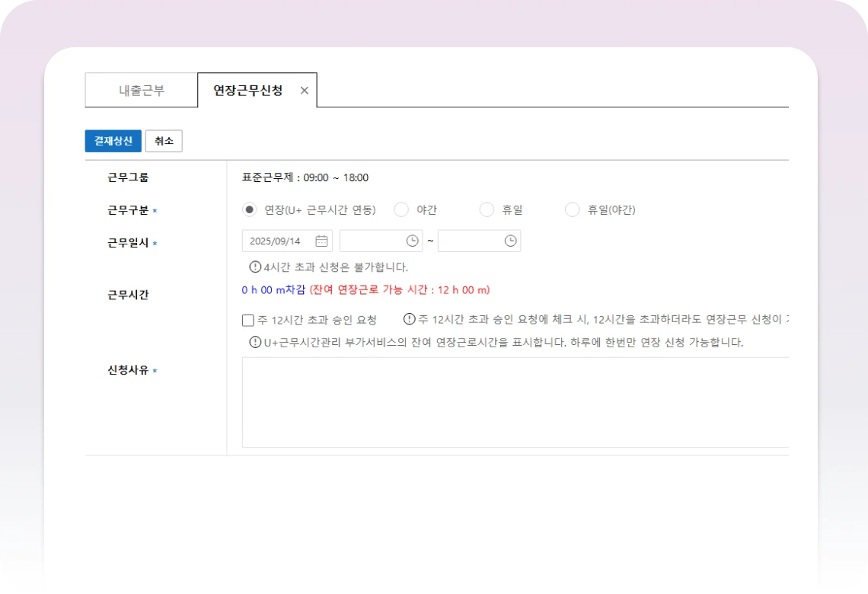868x594 pixels.
Task: Click the clock icon in the end time field
Action: pyautogui.click(x=511, y=241)
